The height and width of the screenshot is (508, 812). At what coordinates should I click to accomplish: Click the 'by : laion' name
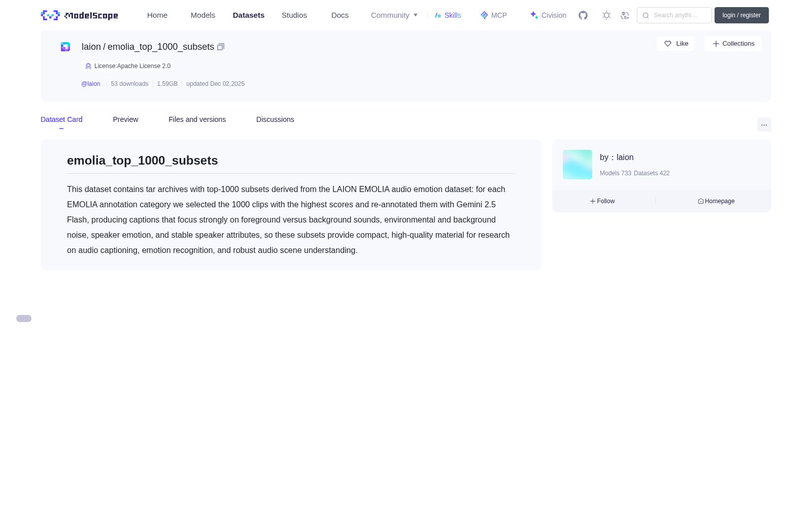coord(617,157)
